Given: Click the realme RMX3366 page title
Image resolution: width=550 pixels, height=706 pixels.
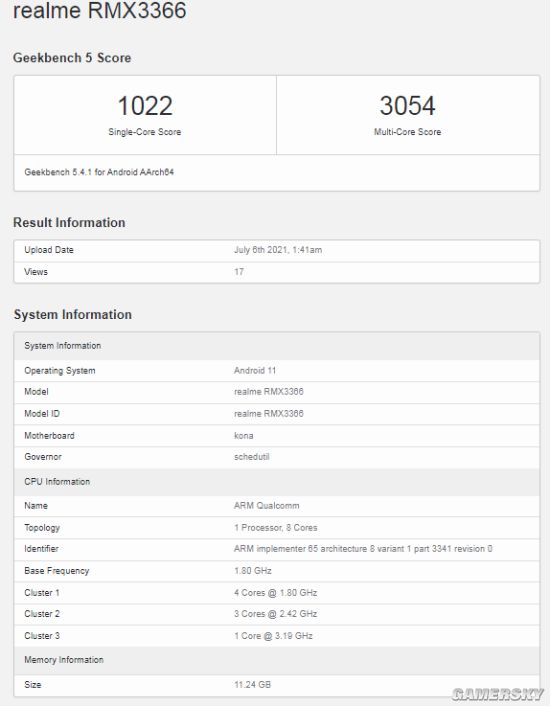Looking at the screenshot, I should (99, 10).
